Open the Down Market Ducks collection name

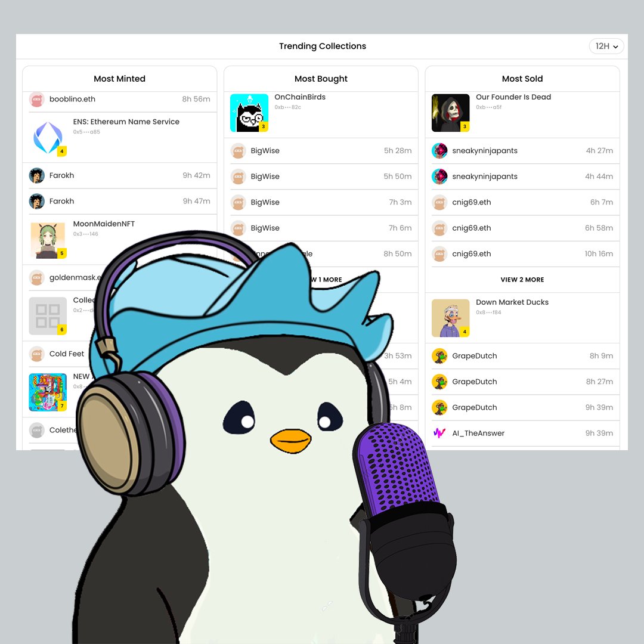click(512, 302)
